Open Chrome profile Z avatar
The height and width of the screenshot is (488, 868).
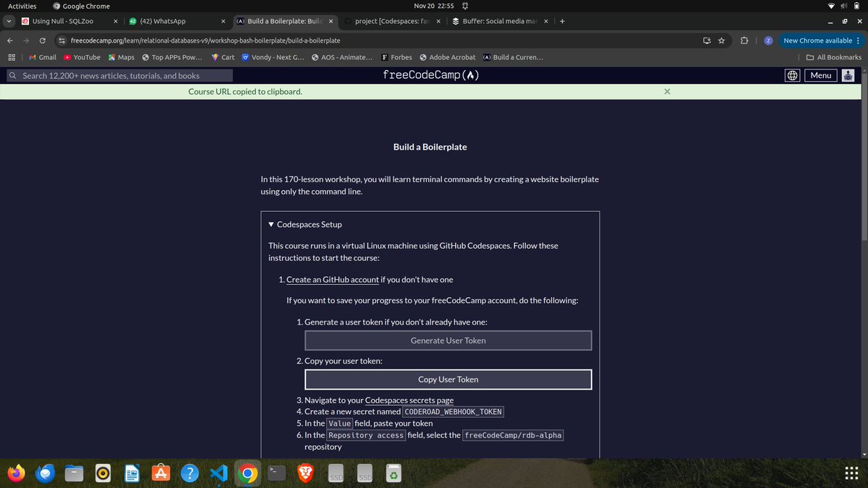tap(768, 40)
